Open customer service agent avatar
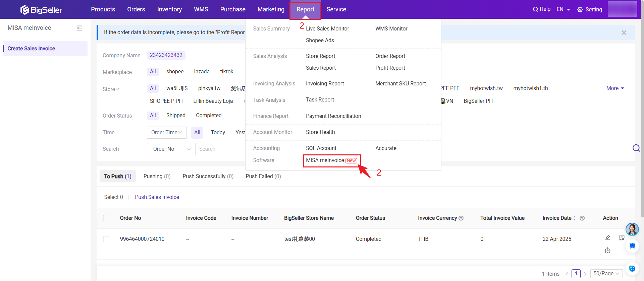Viewport: 644px width, 281px height. [632, 229]
